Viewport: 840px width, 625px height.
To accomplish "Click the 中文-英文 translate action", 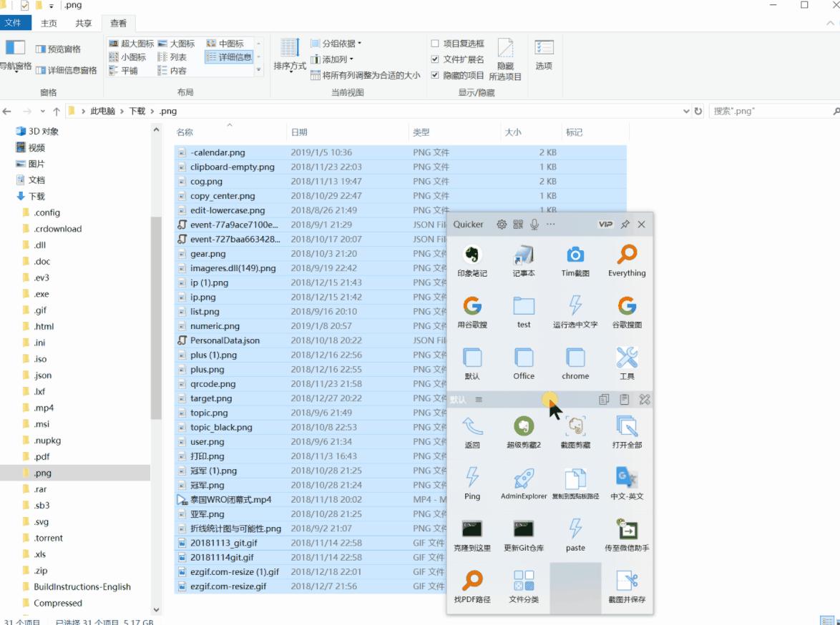I will pos(626,483).
